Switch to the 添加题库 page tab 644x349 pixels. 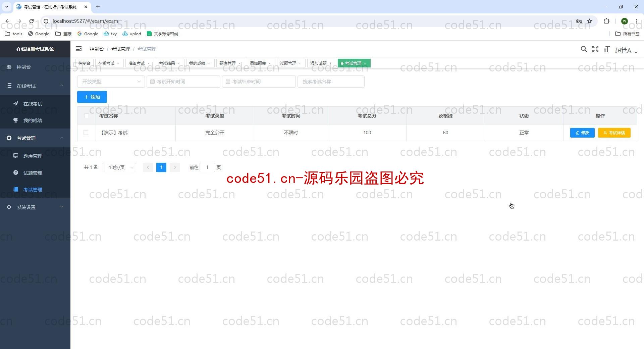point(258,63)
